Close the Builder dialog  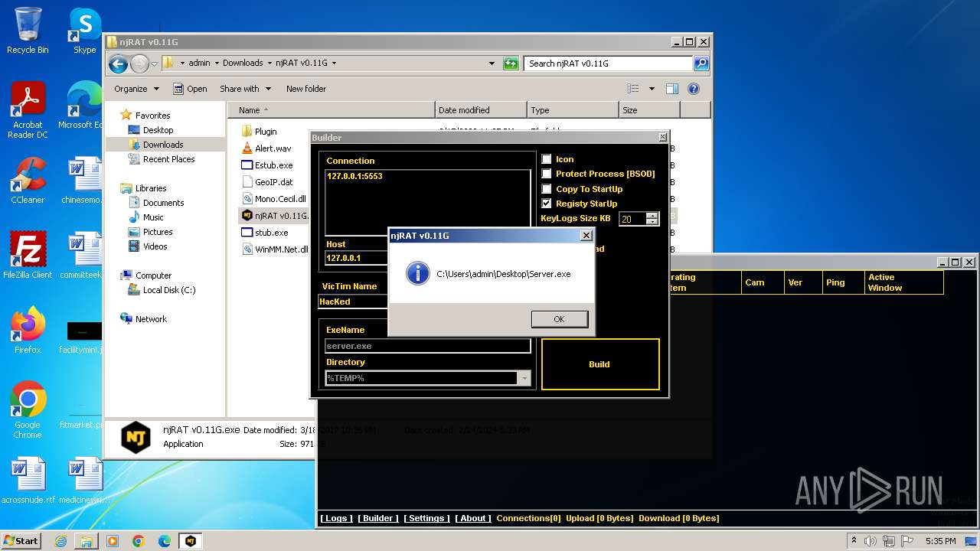pos(662,137)
